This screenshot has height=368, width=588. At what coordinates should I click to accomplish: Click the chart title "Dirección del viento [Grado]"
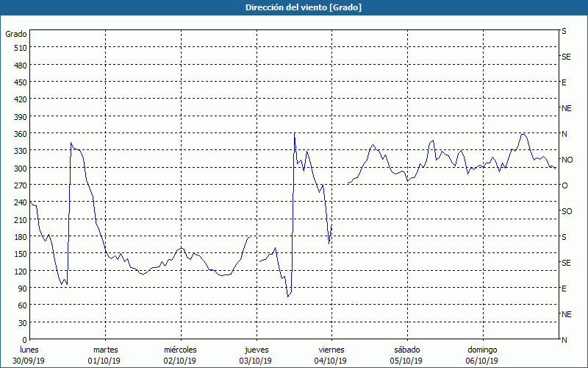click(x=304, y=7)
